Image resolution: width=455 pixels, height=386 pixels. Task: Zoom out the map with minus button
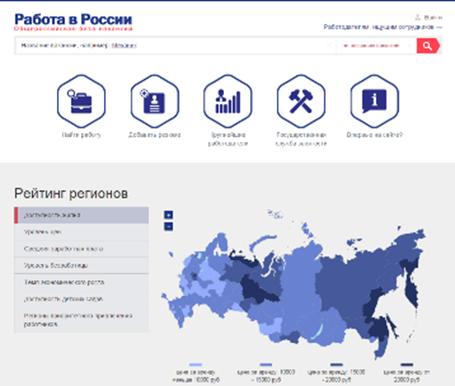168,226
